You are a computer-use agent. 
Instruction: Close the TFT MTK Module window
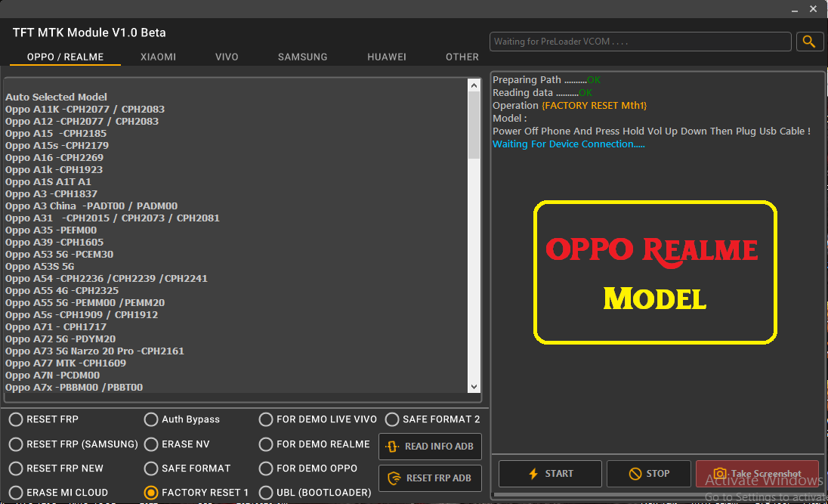coord(813,9)
